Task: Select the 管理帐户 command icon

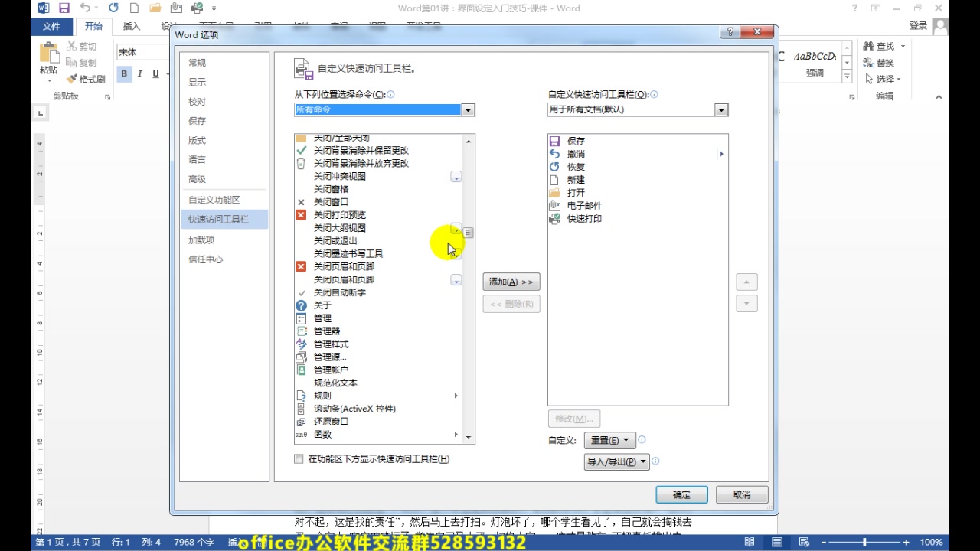Action: [301, 370]
